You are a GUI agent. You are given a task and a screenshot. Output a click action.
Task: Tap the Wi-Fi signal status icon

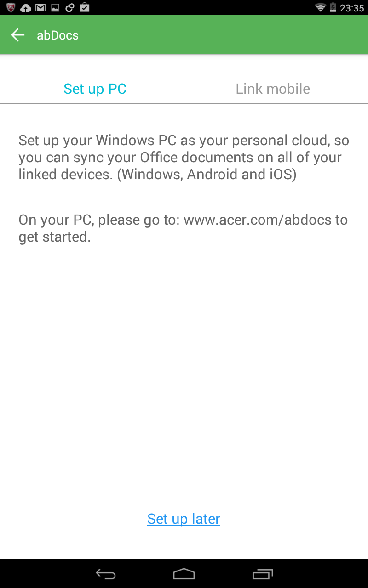point(320,7)
